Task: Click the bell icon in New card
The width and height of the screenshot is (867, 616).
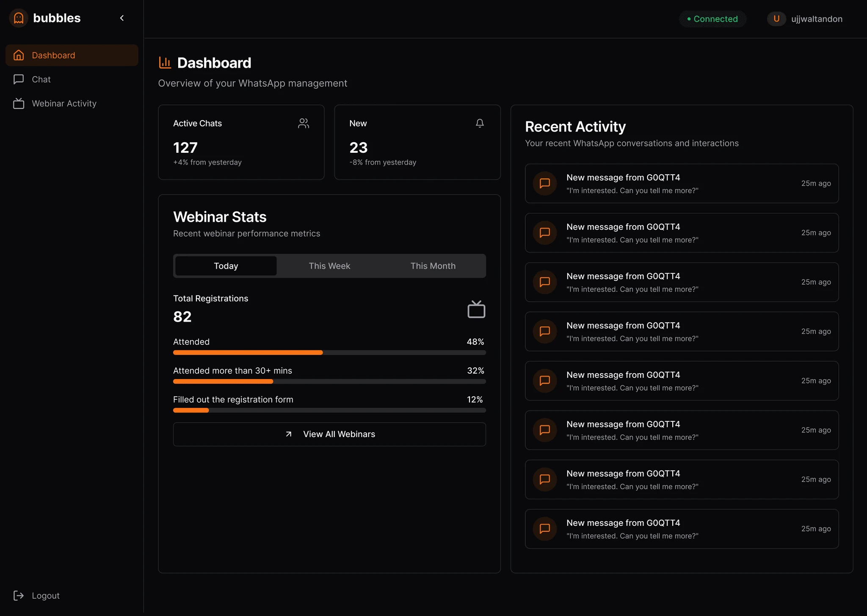Action: (x=480, y=123)
